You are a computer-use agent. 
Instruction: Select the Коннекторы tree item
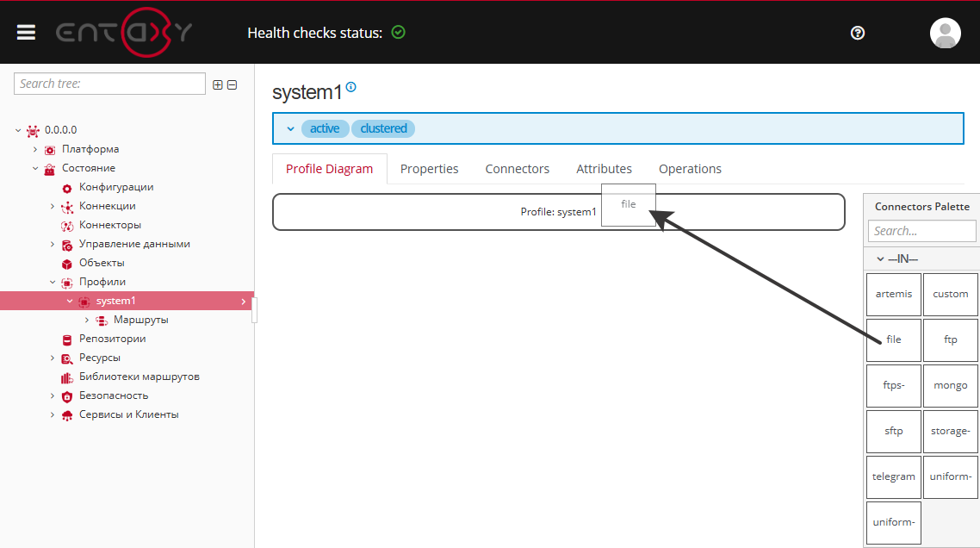pos(109,225)
